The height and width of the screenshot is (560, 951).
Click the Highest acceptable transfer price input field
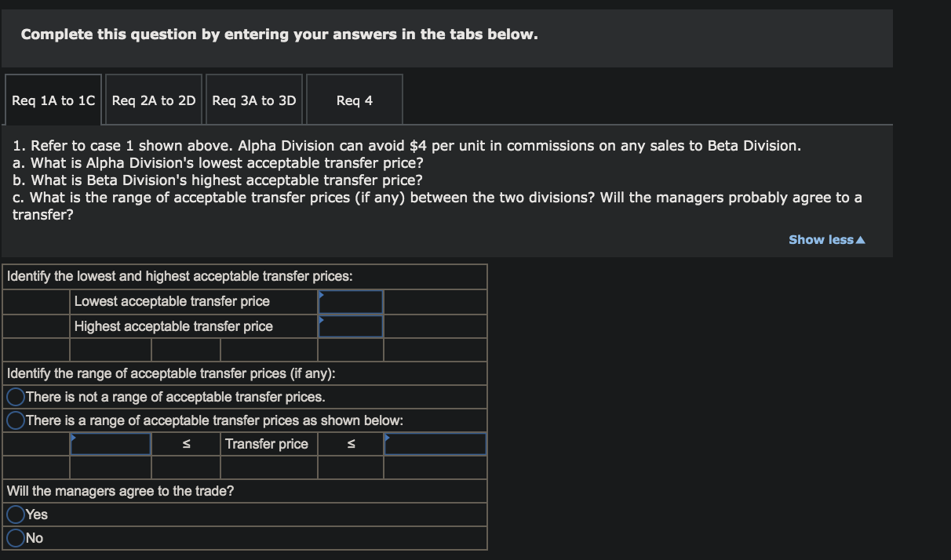point(350,325)
